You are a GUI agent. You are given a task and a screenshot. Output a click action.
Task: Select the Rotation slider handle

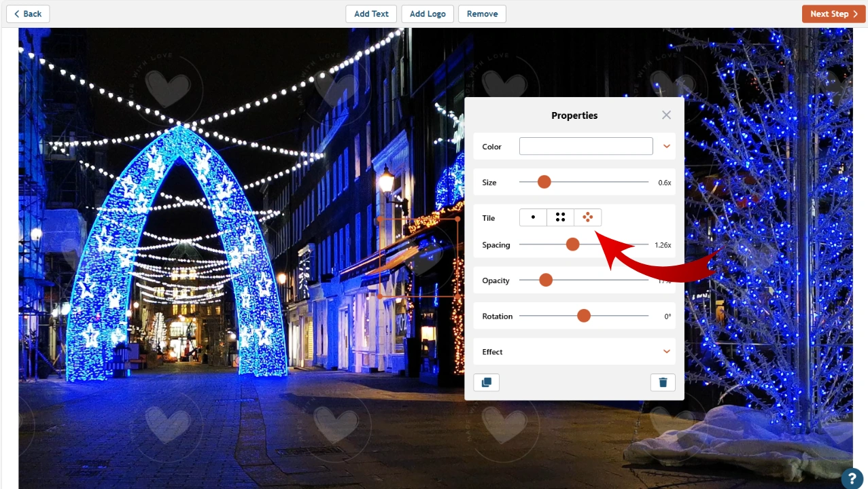coord(583,315)
